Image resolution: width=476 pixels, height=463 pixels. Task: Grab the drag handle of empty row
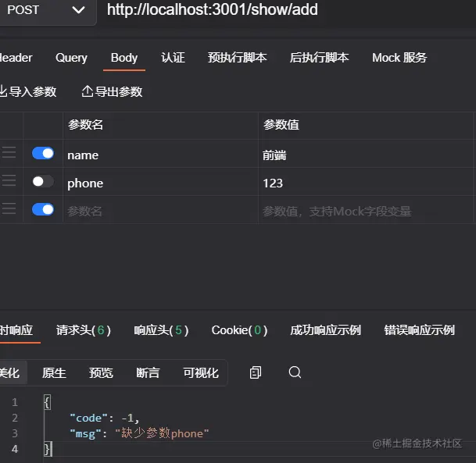(9, 209)
